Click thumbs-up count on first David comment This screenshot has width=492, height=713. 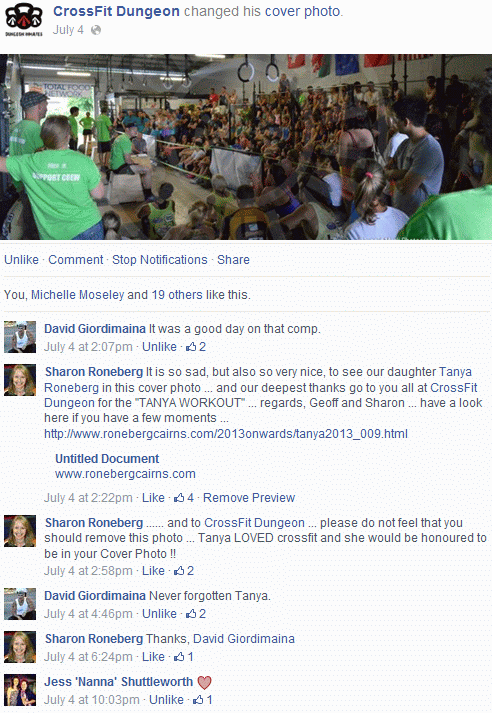[196, 347]
